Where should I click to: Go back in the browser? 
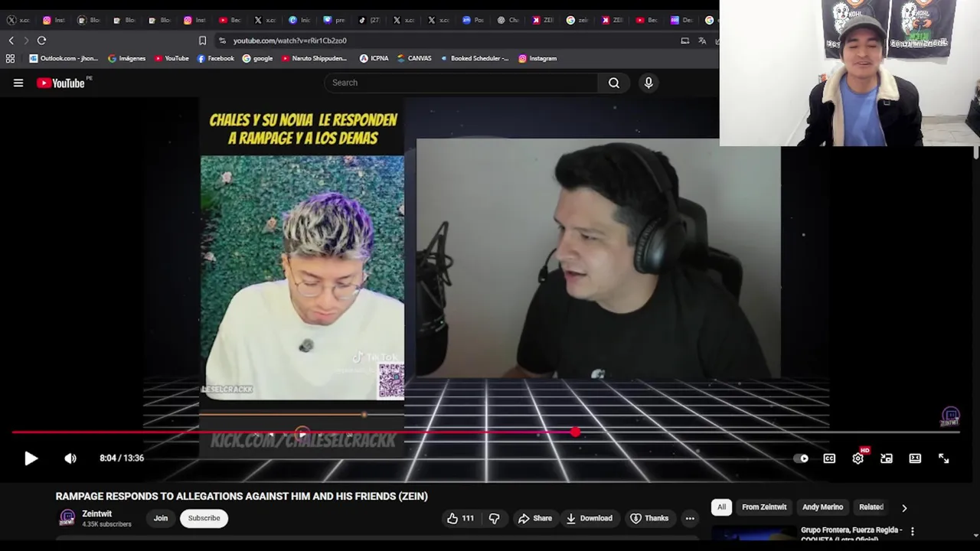[x=11, y=41]
